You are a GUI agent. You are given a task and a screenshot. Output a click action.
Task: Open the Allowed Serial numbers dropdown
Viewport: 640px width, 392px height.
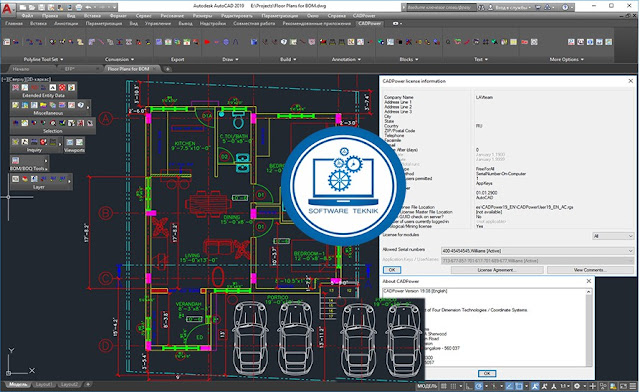537,251
